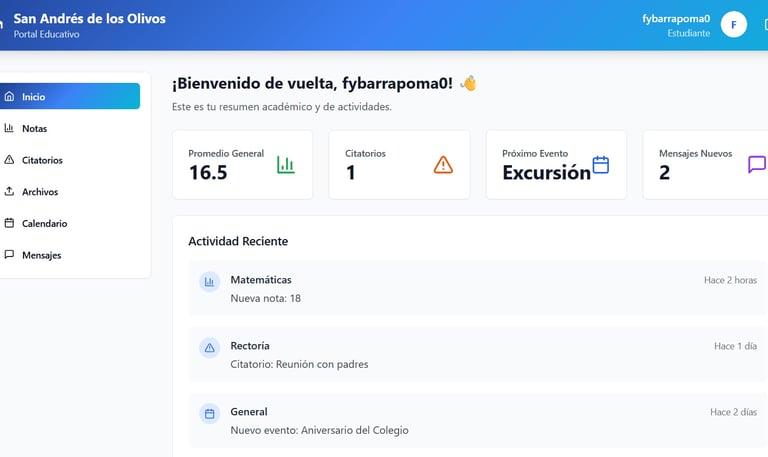Click 'Este es tu resumen académico' subtitle
Screen dimensions: 768x457
282,107
